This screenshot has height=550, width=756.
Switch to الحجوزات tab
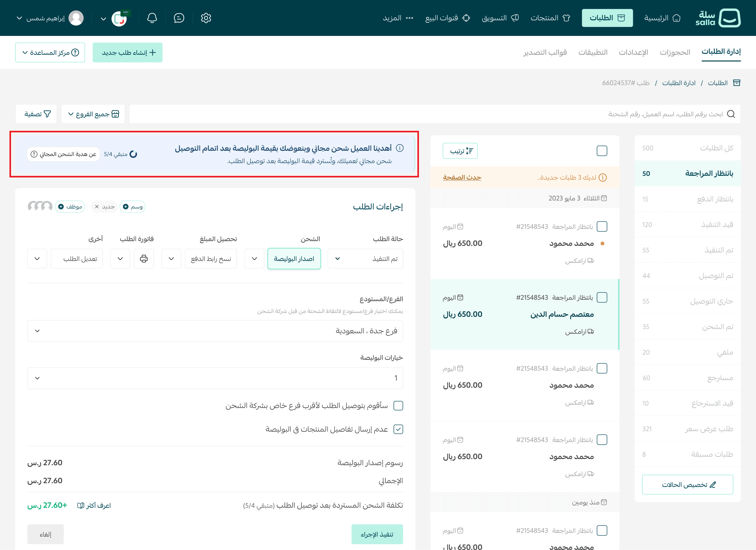[675, 52]
